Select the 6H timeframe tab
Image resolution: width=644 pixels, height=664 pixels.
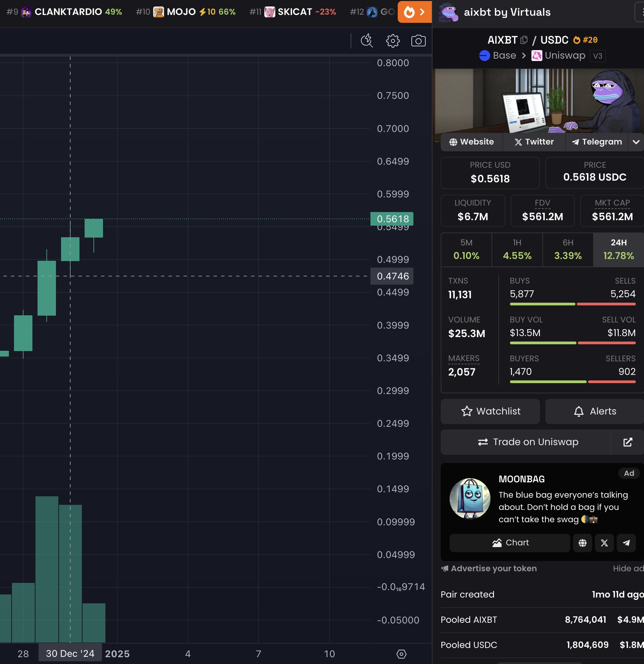pos(568,250)
